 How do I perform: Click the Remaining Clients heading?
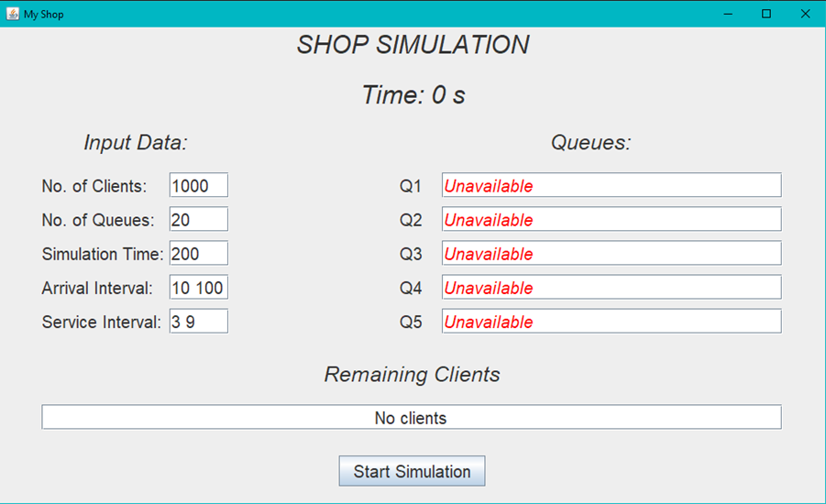(x=412, y=375)
